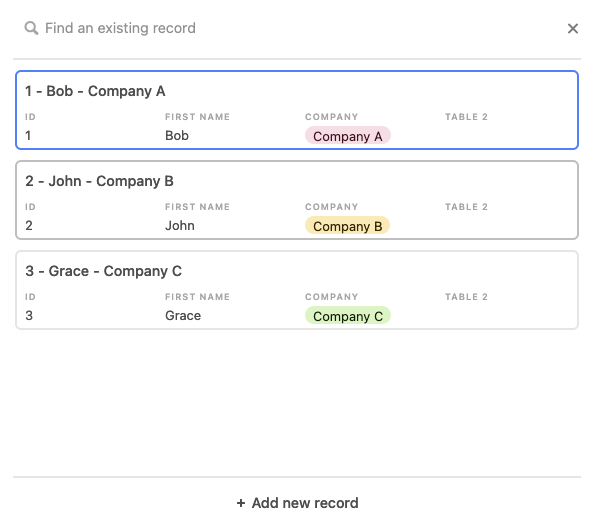The width and height of the screenshot is (594, 526).
Task: Click ID value 1 in Bob's card
Action: pyautogui.click(x=28, y=136)
